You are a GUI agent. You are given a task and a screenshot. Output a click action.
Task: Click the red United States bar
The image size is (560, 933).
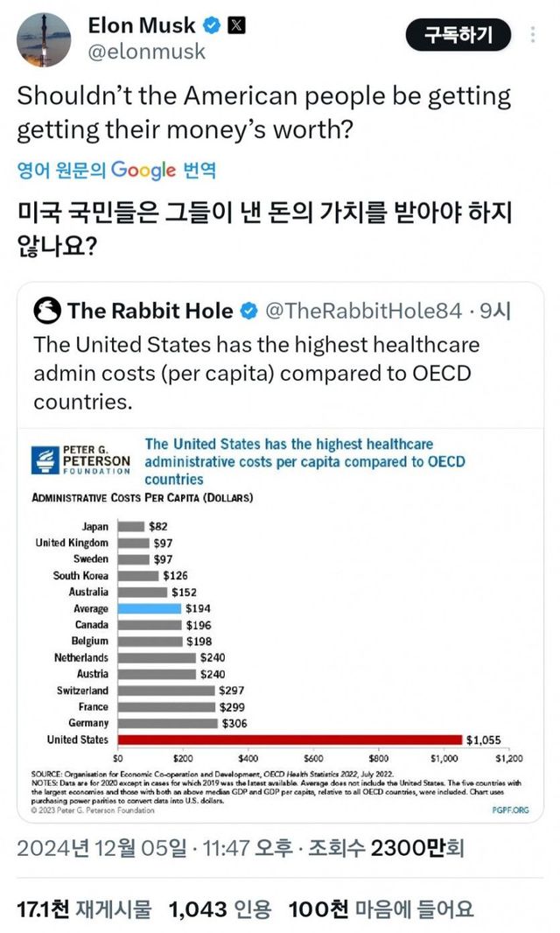(290, 740)
